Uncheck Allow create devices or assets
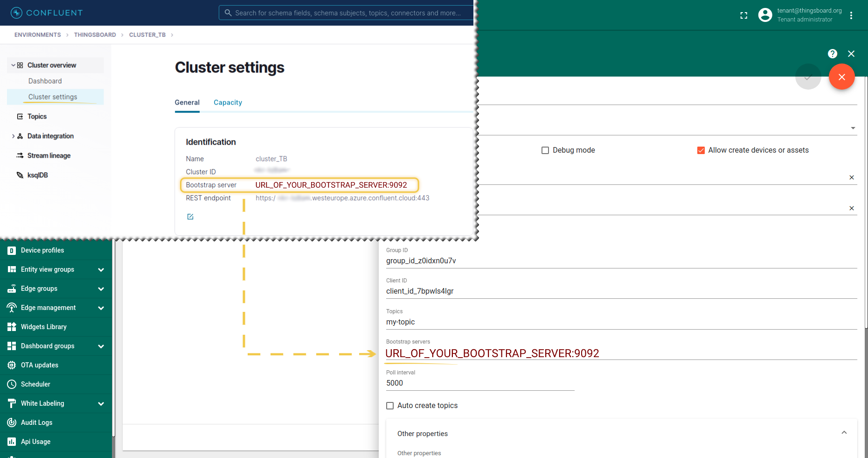The width and height of the screenshot is (868, 458). click(x=701, y=150)
